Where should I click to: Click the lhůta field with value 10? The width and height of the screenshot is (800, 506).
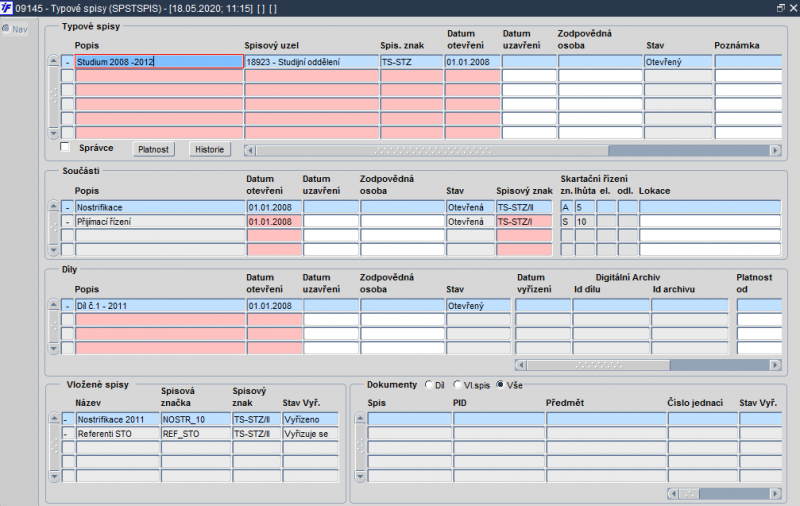[585, 221]
